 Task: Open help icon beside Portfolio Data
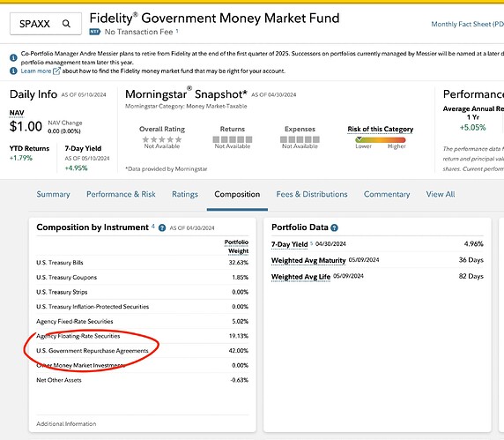(x=334, y=227)
